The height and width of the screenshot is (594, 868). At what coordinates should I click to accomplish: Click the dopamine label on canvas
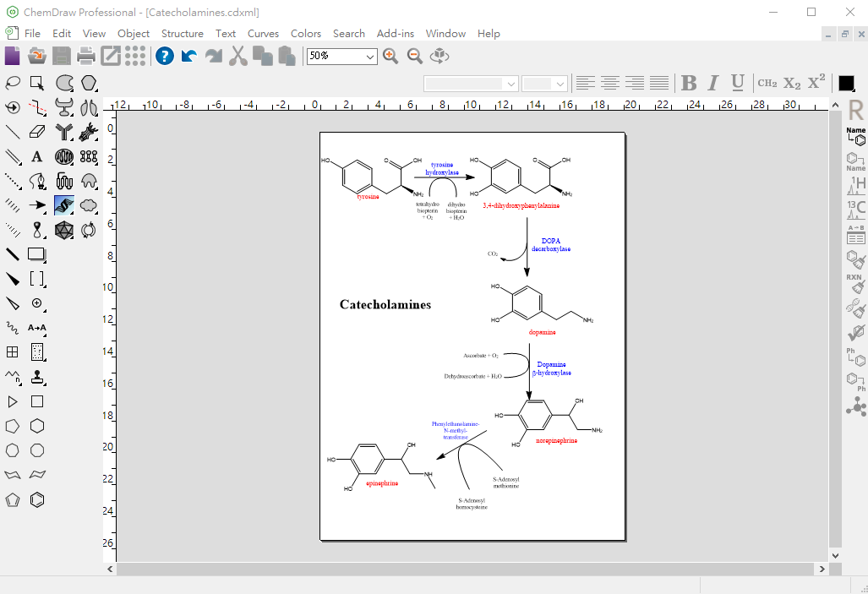542,332
